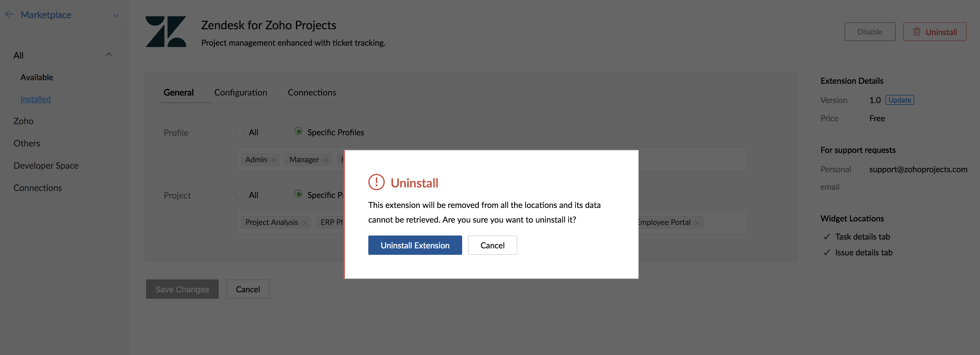Screen dimensions: 980x355
Task: Select Specific Profiles radio button
Action: tap(298, 132)
